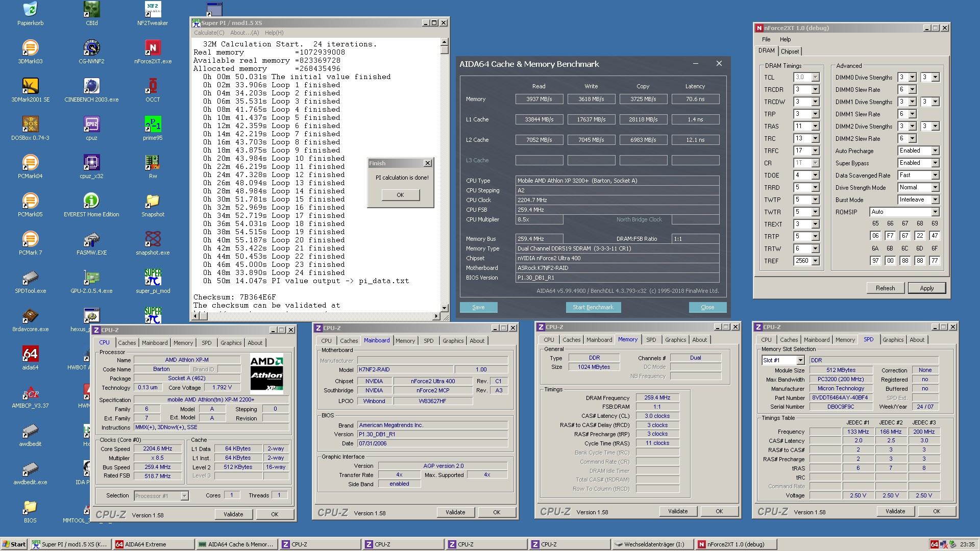
Task: Open CINEBENCH 2003.exe desktop icon
Action: 92,90
